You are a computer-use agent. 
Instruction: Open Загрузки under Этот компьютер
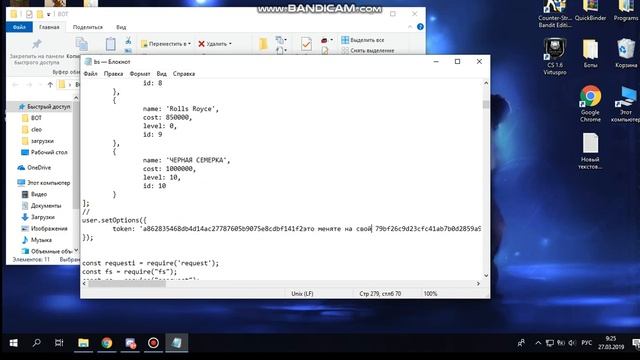click(x=38, y=217)
